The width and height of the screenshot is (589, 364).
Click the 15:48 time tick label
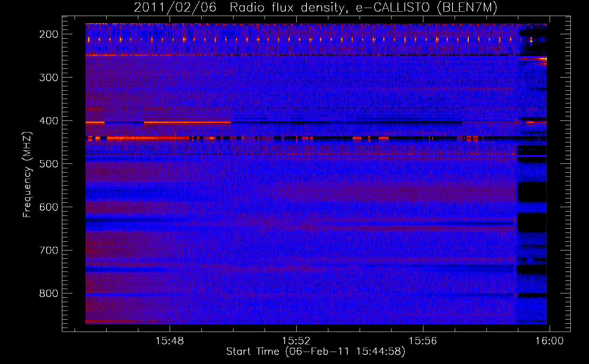170,341
